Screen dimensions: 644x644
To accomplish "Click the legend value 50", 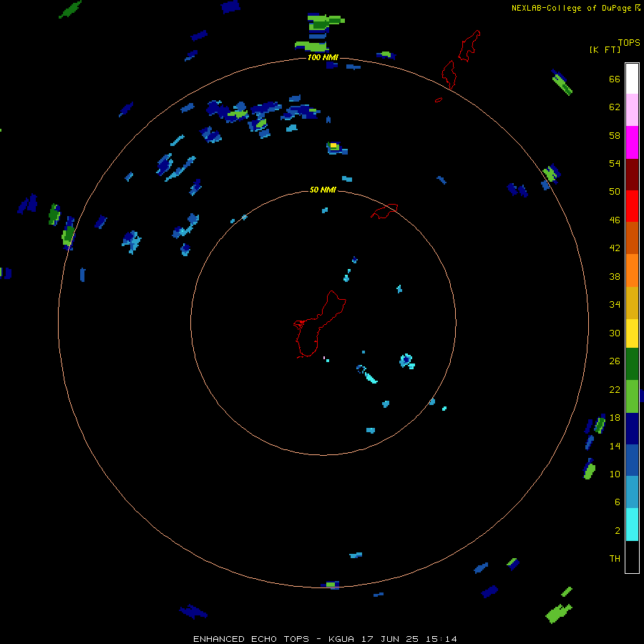I will coord(615,192).
